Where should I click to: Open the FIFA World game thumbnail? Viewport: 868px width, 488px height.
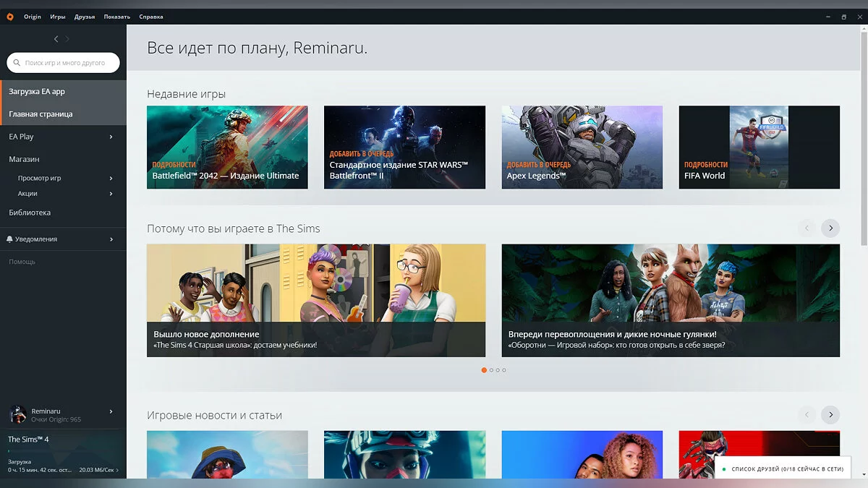[x=759, y=147]
